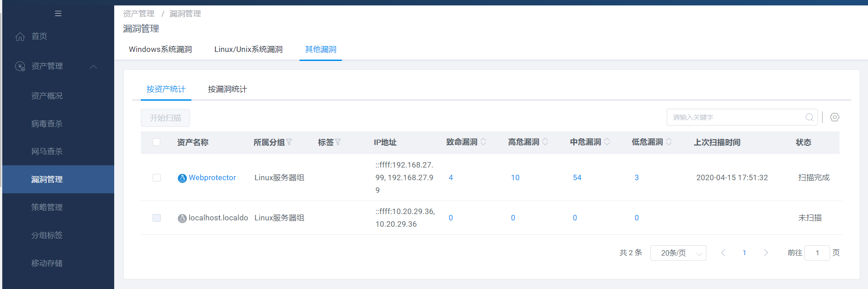
Task: Open the Webprotector asset link
Action: click(212, 177)
